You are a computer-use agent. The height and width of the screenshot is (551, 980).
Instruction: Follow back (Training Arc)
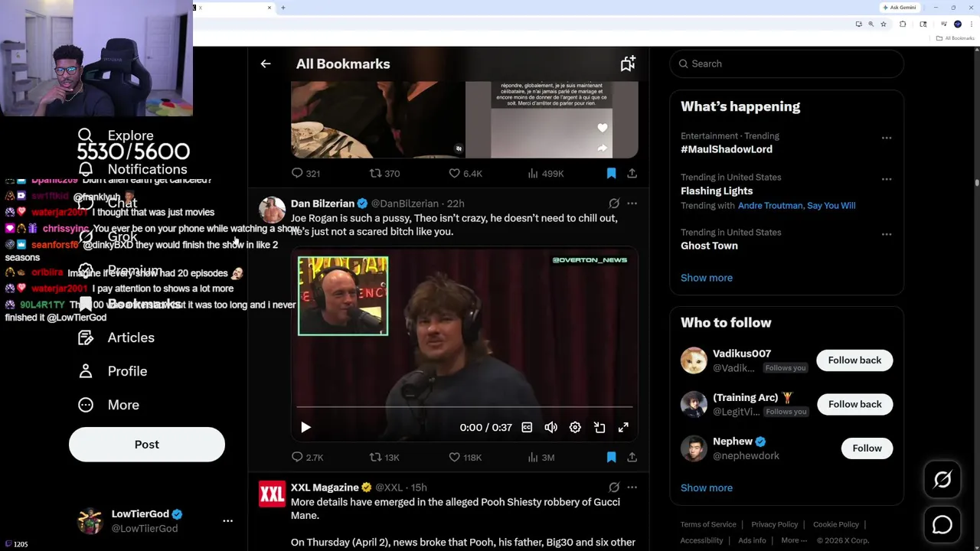[854, 404]
